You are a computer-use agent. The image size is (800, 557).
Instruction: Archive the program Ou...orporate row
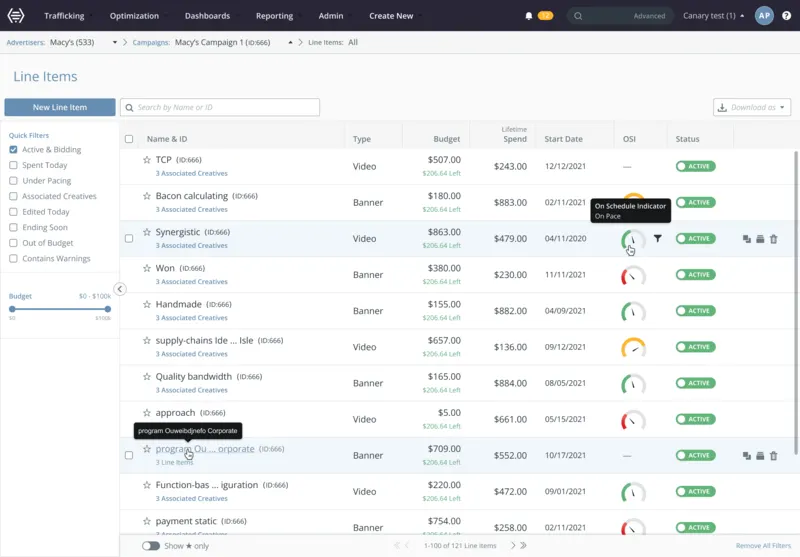tap(760, 455)
